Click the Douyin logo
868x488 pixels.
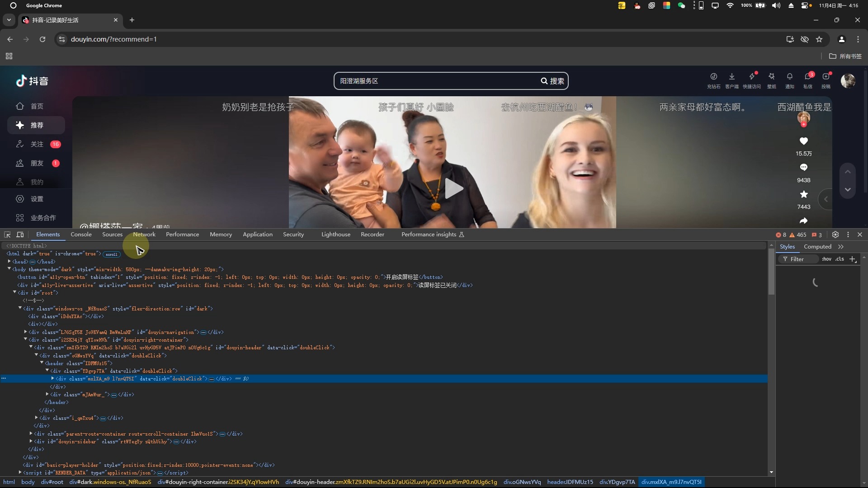point(32,81)
